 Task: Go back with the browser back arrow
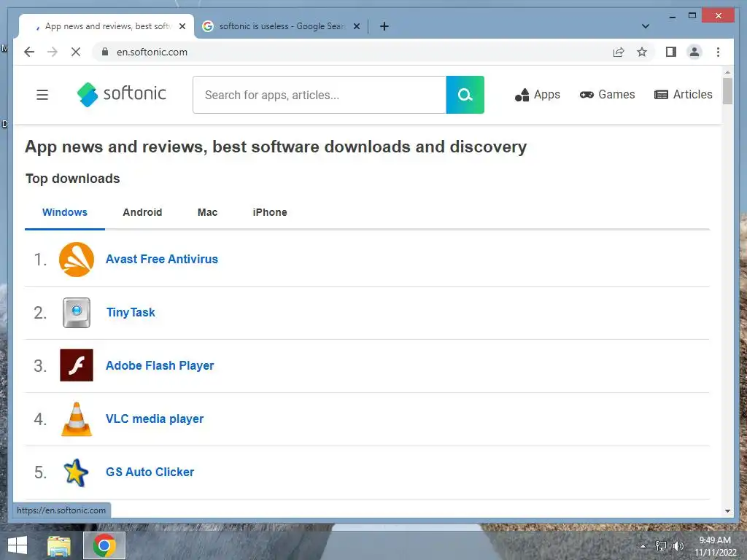click(29, 52)
